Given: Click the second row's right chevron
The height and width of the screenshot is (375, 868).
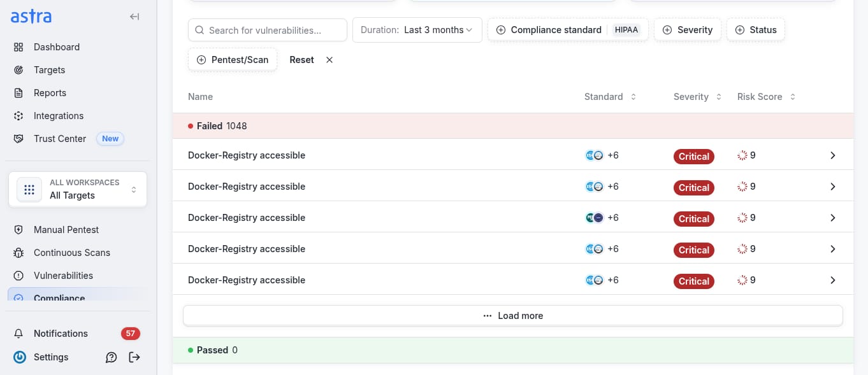Looking at the screenshot, I should [832, 187].
